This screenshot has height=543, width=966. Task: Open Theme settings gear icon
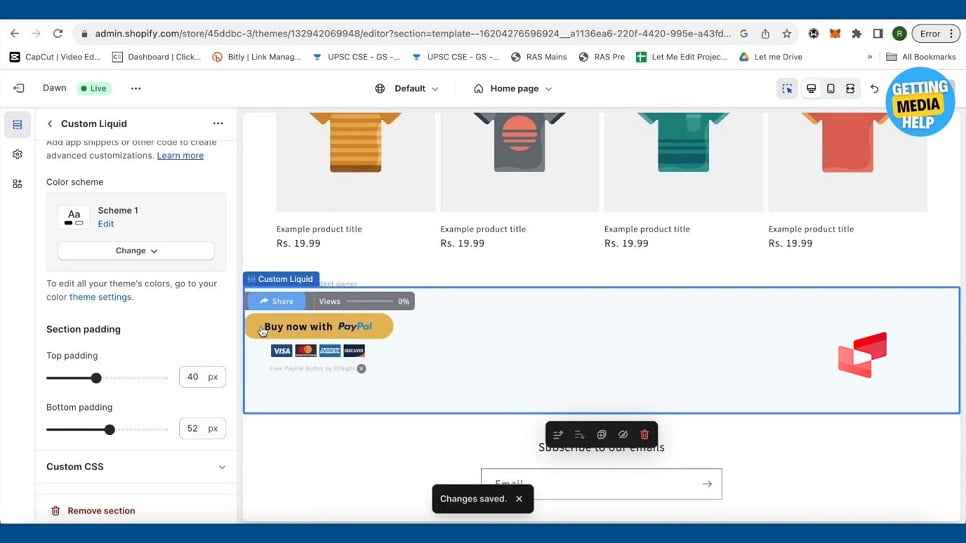pyautogui.click(x=17, y=155)
